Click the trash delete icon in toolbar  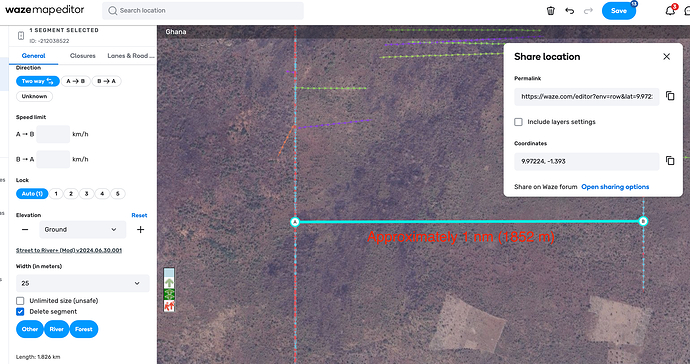pyautogui.click(x=551, y=11)
